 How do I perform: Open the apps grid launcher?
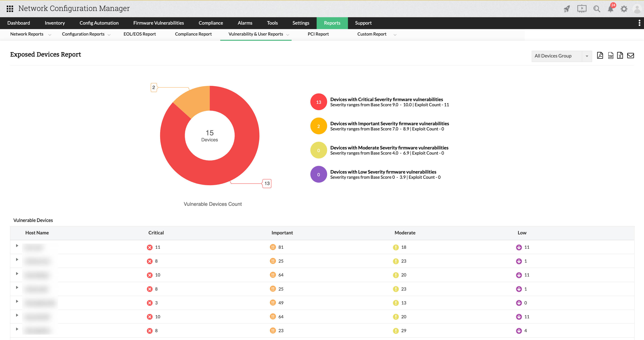click(x=10, y=9)
